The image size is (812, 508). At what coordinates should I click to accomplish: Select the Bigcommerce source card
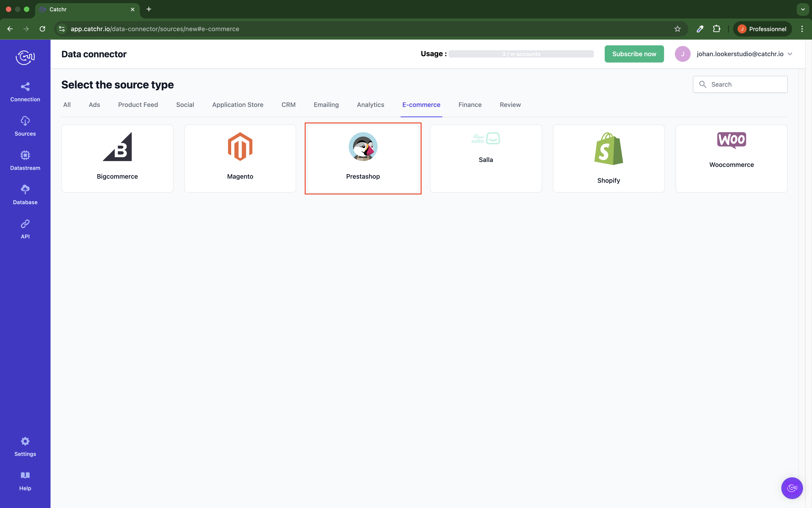pos(117,159)
